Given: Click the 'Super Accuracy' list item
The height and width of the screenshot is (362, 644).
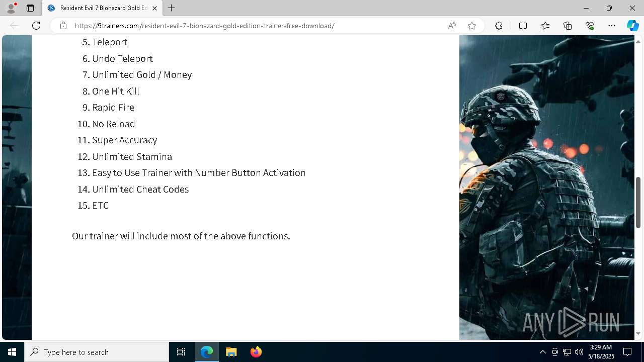Looking at the screenshot, I should pos(125,140).
